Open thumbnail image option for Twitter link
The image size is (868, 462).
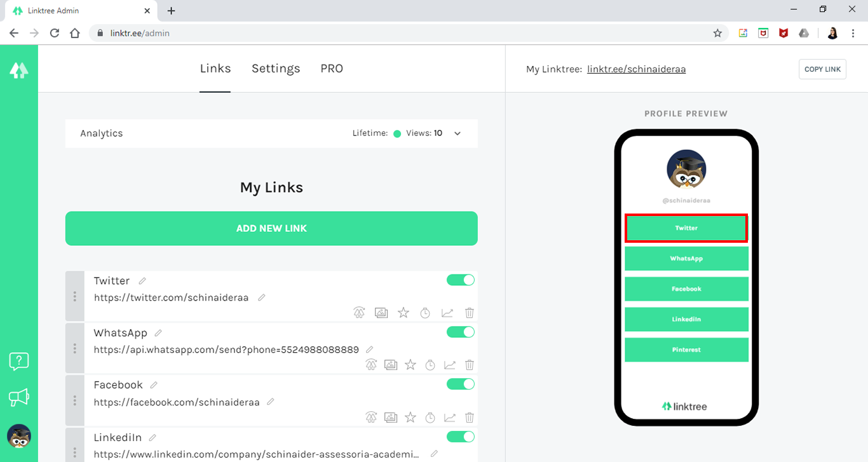pyautogui.click(x=381, y=313)
